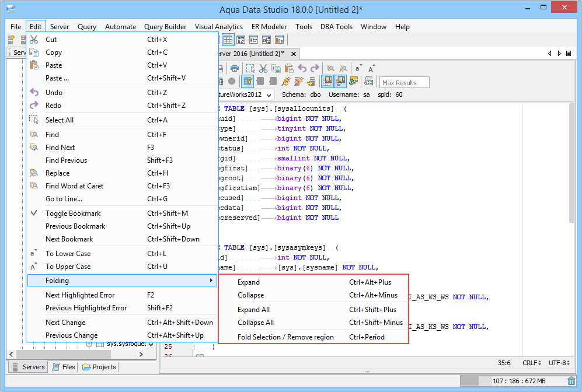Select Fold Selection / Remove region
The image size is (582, 392).
(313, 337)
